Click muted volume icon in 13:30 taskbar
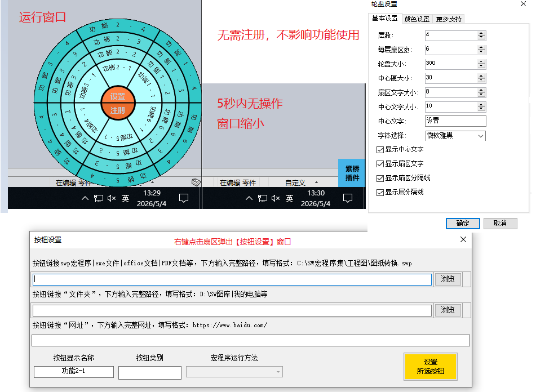This screenshot has height=392, width=536. coord(276,198)
